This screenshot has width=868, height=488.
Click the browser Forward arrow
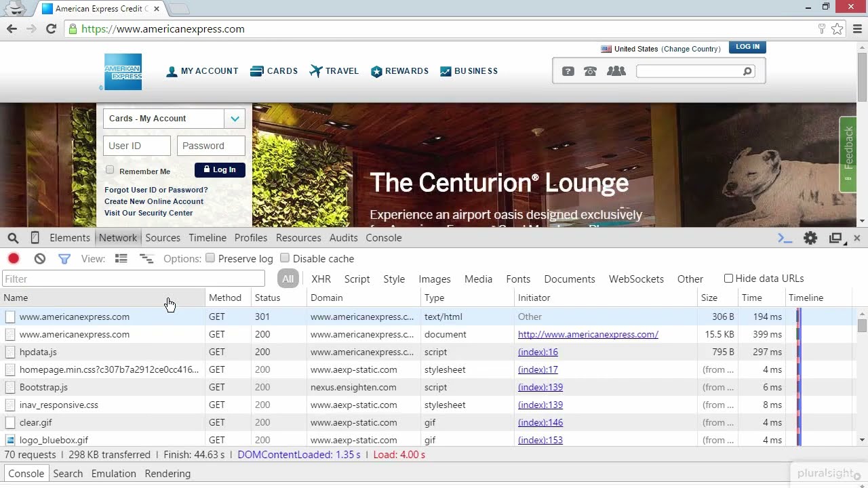pyautogui.click(x=31, y=29)
